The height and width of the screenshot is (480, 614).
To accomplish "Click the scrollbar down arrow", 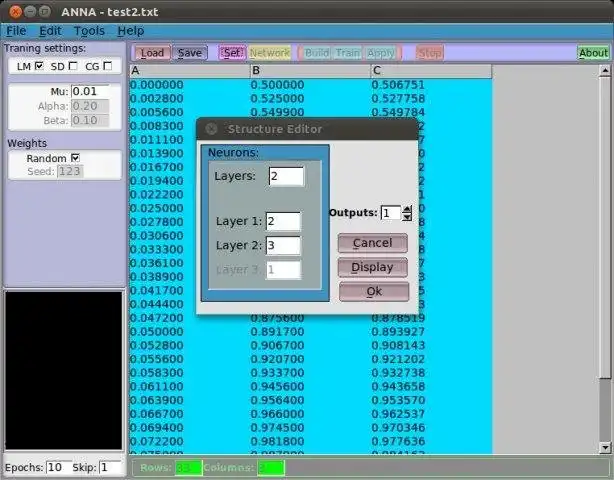I will (x=605, y=447).
